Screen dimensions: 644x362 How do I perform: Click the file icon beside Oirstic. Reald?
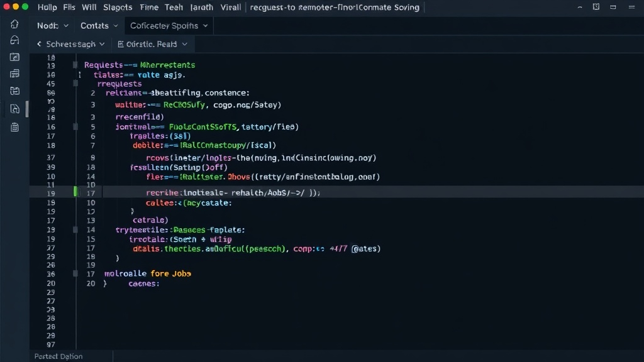pyautogui.click(x=120, y=44)
